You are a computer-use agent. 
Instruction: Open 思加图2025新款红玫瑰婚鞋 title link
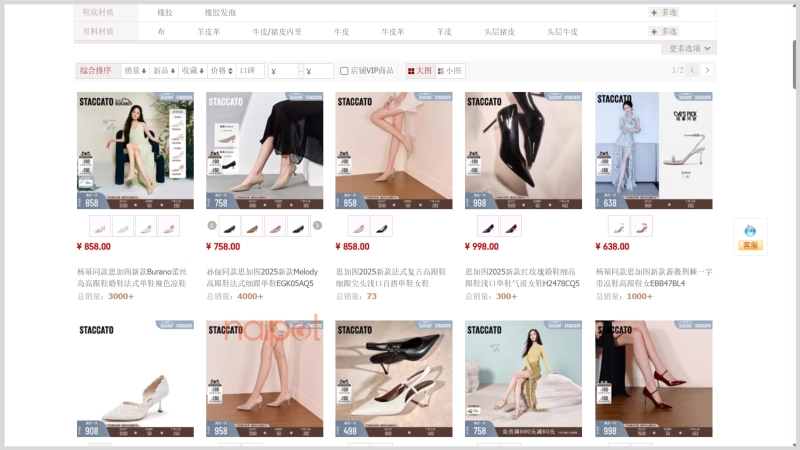pyautogui.click(x=522, y=278)
